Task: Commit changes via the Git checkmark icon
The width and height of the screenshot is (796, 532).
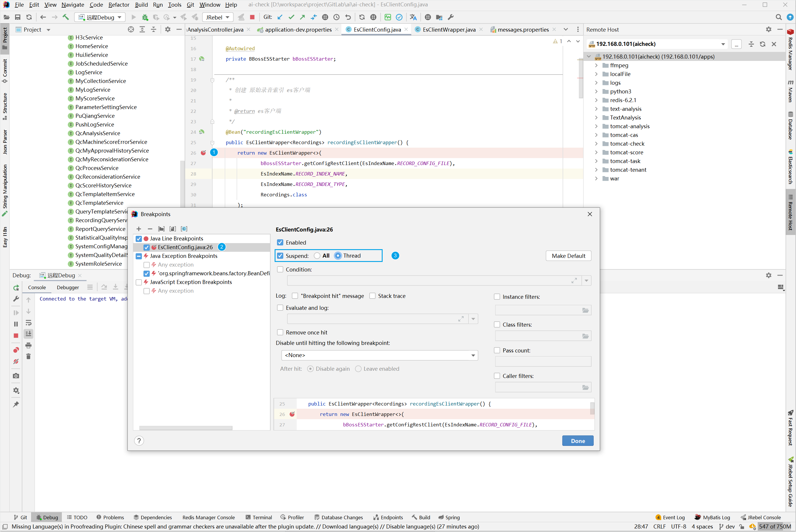Action: 291,17
